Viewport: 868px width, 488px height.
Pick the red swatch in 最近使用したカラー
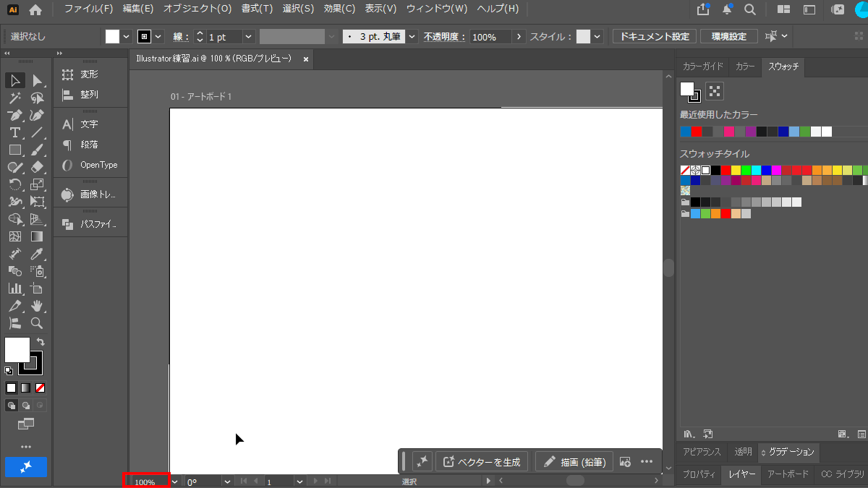coord(697,132)
